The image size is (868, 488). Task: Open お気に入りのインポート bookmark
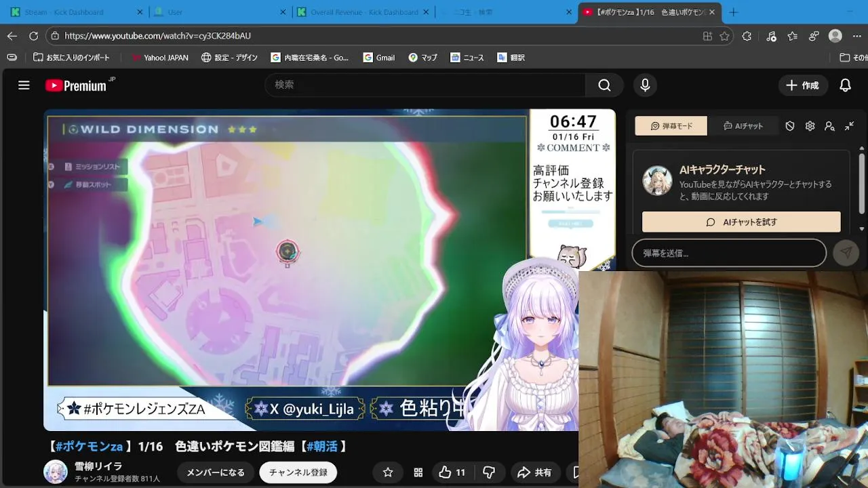coord(71,58)
